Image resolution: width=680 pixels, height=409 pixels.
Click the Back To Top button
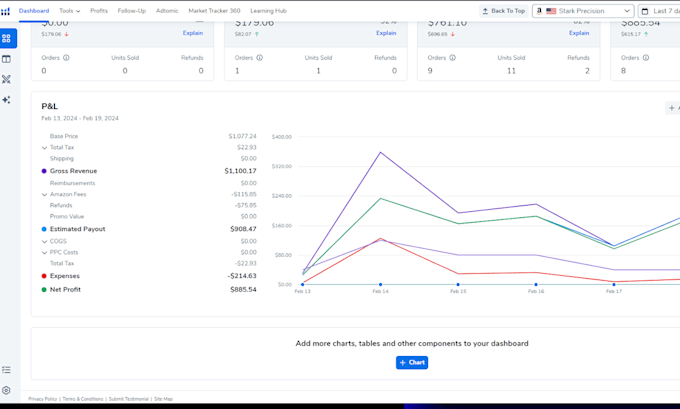tap(503, 11)
